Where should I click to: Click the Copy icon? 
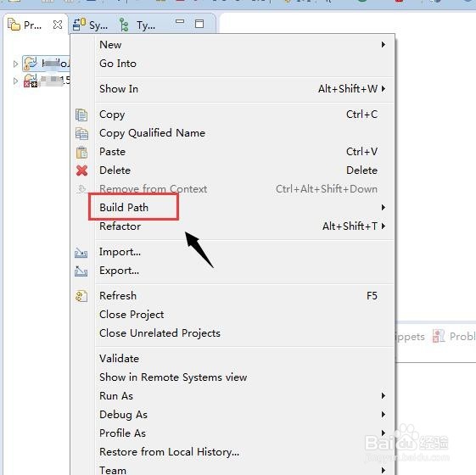point(81,115)
